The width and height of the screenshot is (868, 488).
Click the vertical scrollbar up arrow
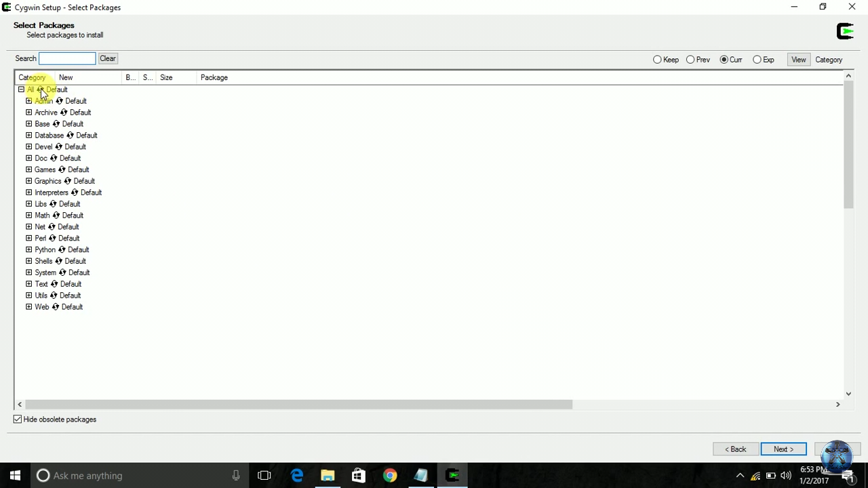tap(848, 76)
